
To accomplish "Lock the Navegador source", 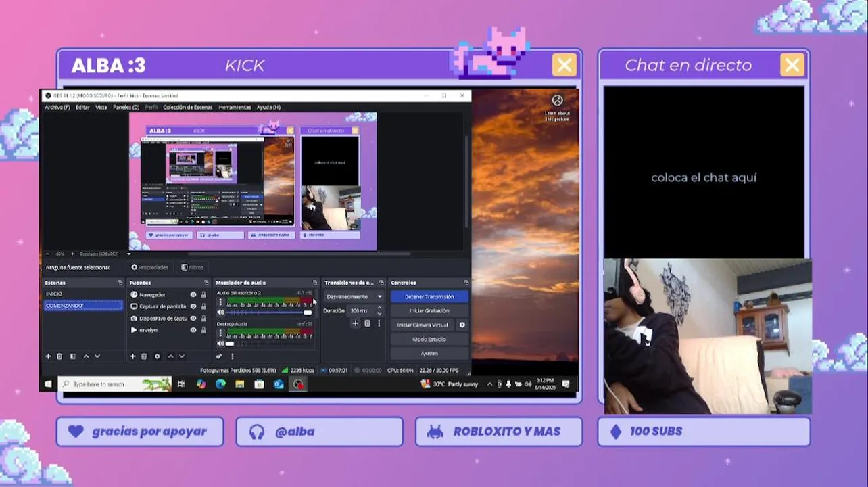I will coord(203,295).
